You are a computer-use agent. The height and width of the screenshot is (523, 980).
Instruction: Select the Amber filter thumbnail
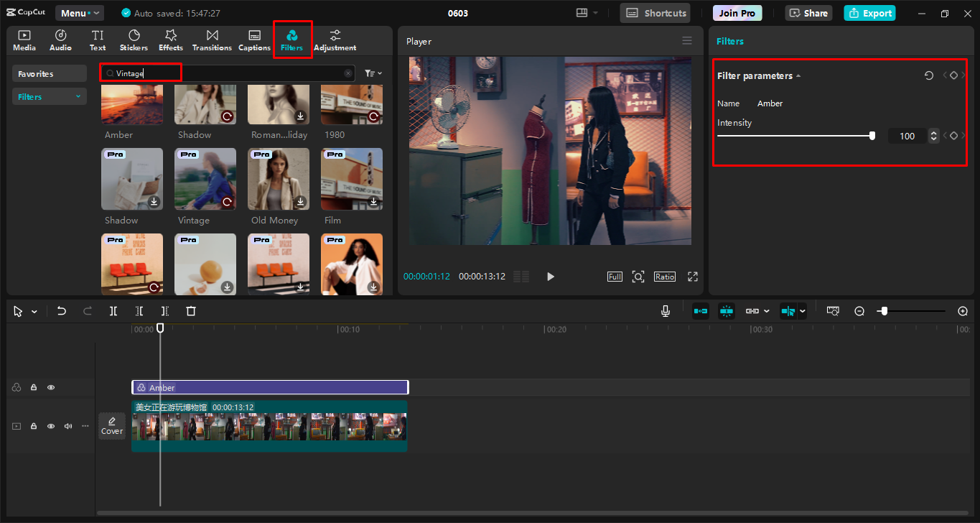(x=132, y=103)
